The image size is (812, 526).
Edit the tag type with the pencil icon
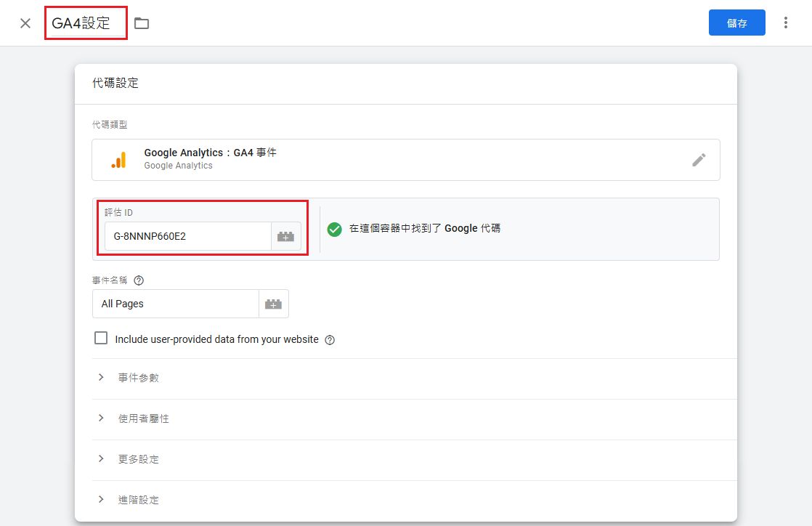pyautogui.click(x=699, y=159)
